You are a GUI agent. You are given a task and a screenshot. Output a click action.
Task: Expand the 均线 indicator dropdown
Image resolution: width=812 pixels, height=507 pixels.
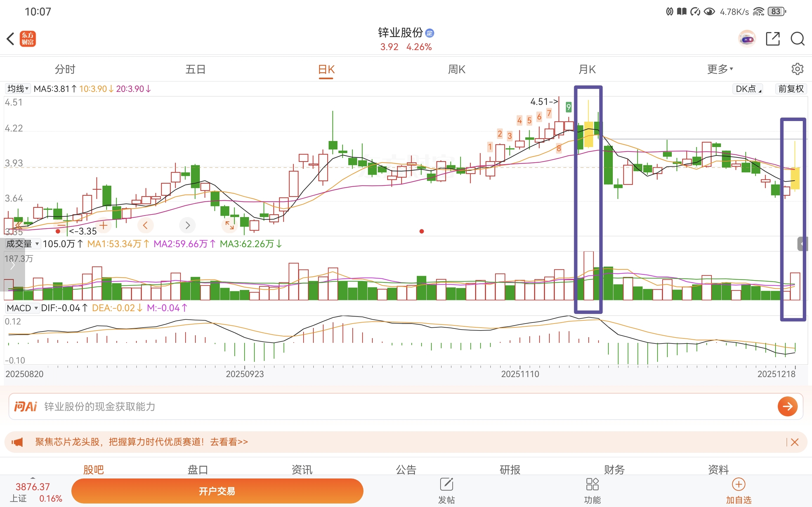click(18, 89)
